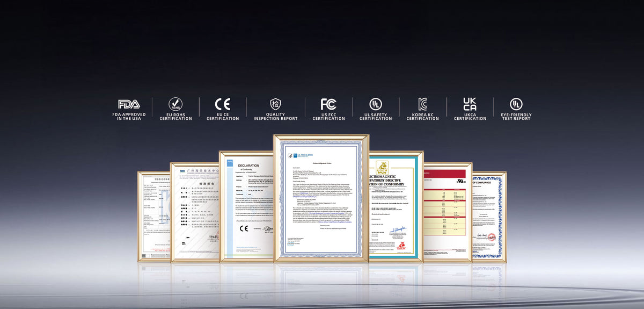Open the Electromagnetic Compatibility Directive certificate
Image resolution: width=644 pixels, height=309 pixels.
pyautogui.click(x=396, y=206)
